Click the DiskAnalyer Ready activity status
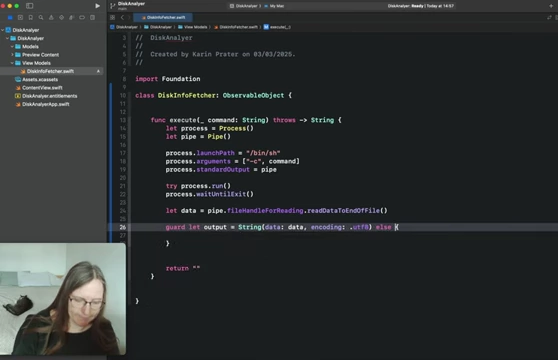The height and width of the screenshot is (360, 558). tap(421, 6)
